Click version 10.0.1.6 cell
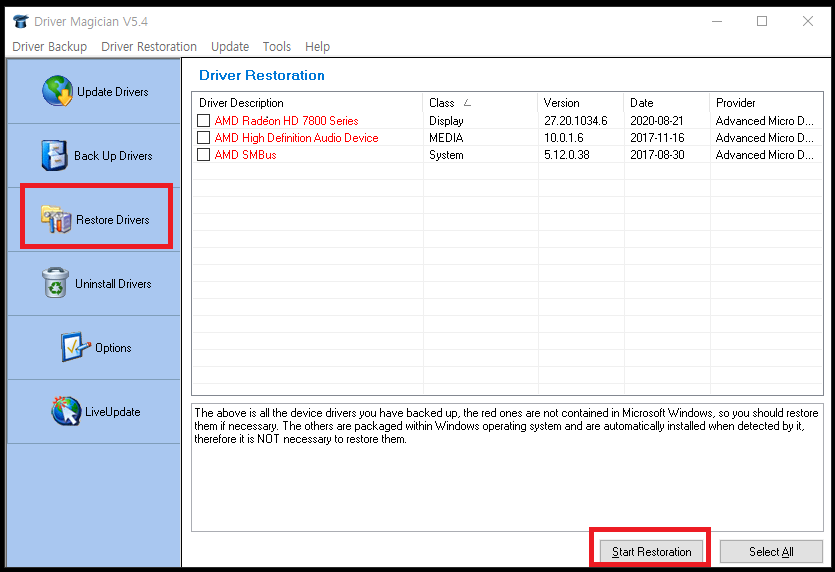 point(563,138)
